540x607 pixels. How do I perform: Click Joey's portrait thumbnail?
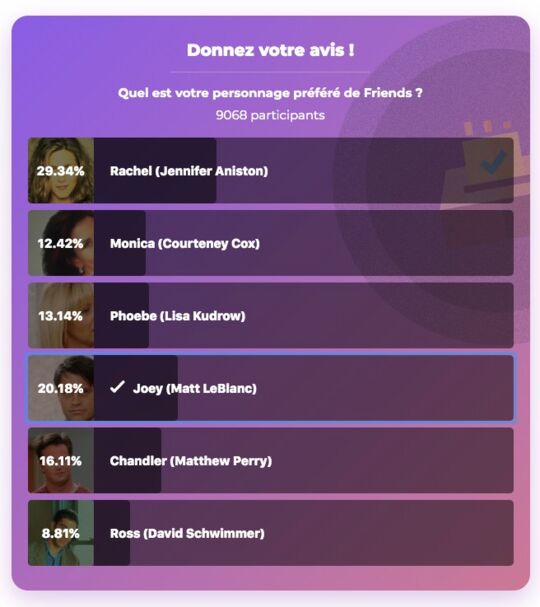pyautogui.click(x=61, y=388)
